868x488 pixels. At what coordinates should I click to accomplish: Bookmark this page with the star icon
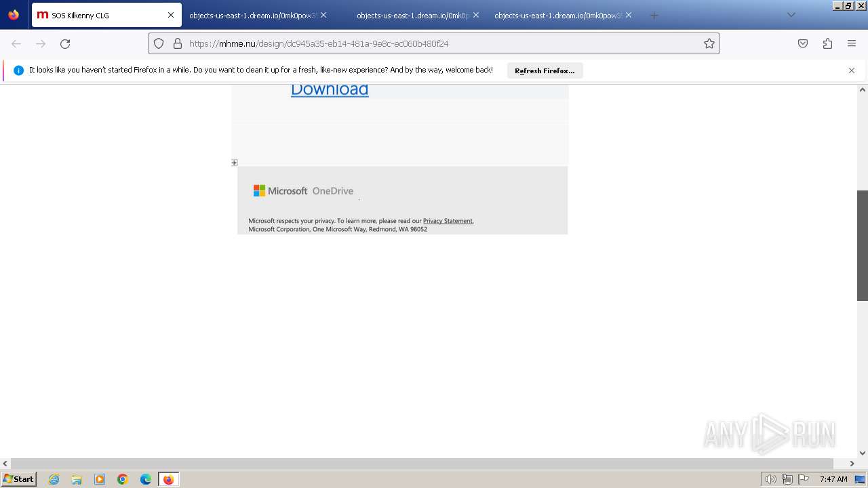[x=709, y=43]
